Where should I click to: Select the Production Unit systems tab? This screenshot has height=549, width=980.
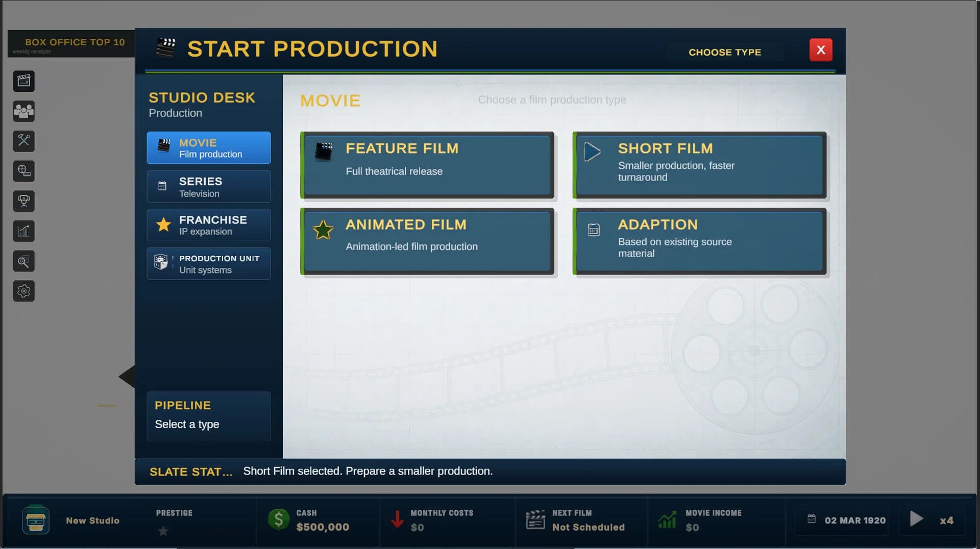pyautogui.click(x=209, y=264)
